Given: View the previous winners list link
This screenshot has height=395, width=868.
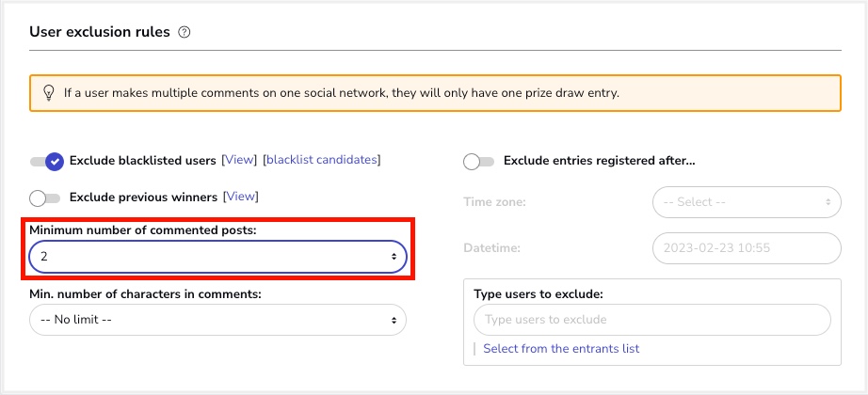Looking at the screenshot, I should (240, 197).
